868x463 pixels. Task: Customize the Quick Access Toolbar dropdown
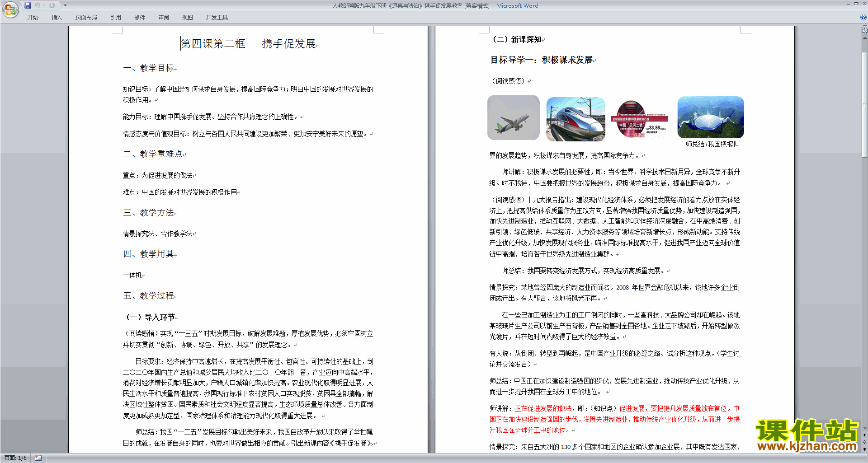click(x=65, y=5)
